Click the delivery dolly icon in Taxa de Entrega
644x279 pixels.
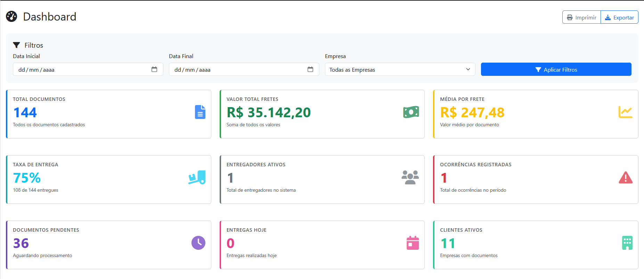tap(197, 177)
